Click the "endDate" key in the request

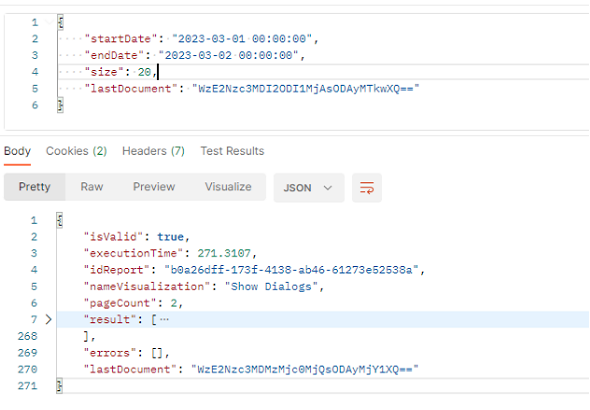pos(114,55)
